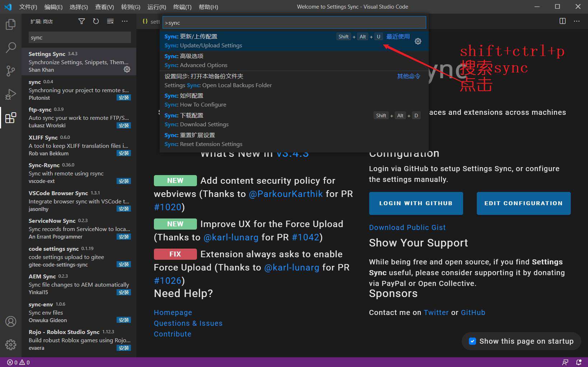Open the 转到(G) menu
This screenshot has width=588, height=367.
131,7
